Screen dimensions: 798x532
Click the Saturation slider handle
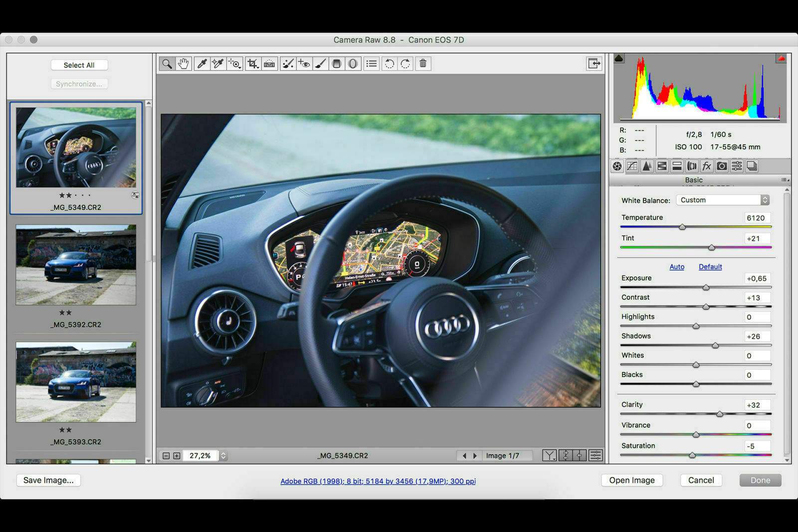click(x=692, y=455)
